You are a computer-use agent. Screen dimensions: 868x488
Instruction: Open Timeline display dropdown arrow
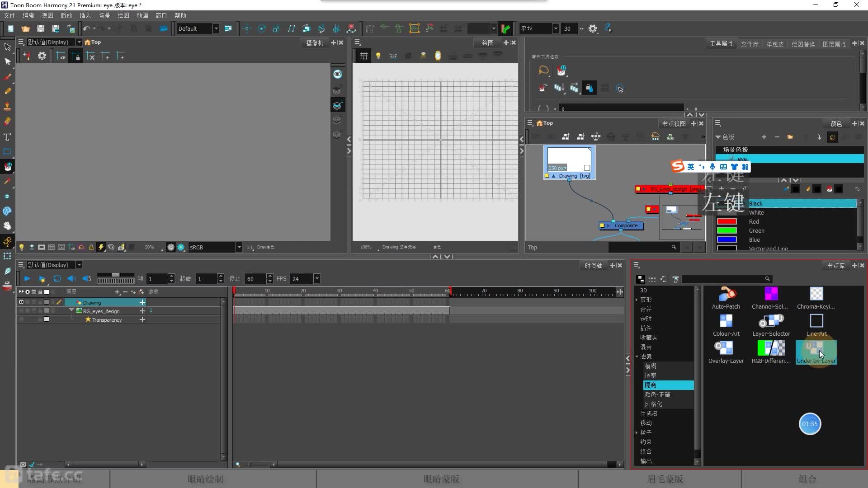click(79, 265)
